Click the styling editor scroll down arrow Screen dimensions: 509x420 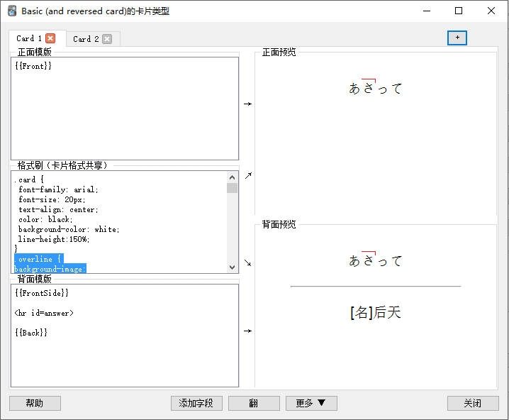pyautogui.click(x=232, y=267)
